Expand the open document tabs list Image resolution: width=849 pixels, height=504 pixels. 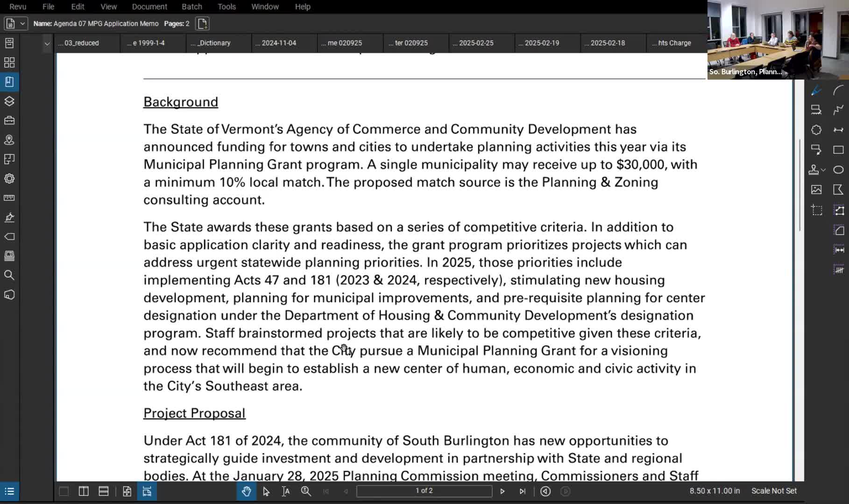pos(47,43)
